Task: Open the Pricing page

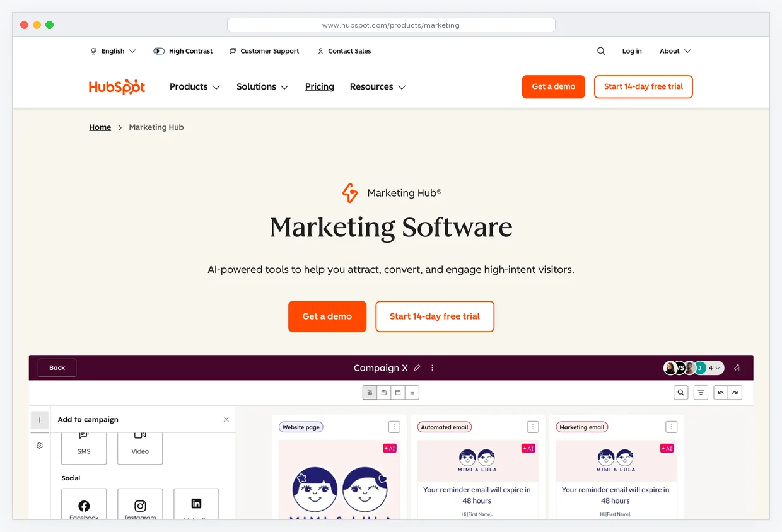Action: click(x=320, y=87)
